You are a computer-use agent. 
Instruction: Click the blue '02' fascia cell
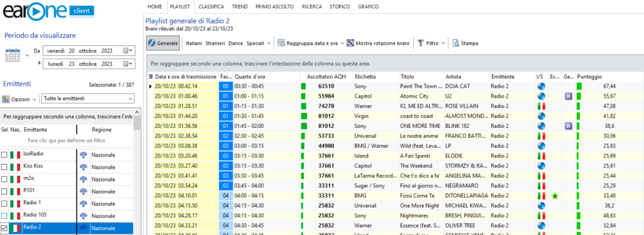pyautogui.click(x=226, y=136)
